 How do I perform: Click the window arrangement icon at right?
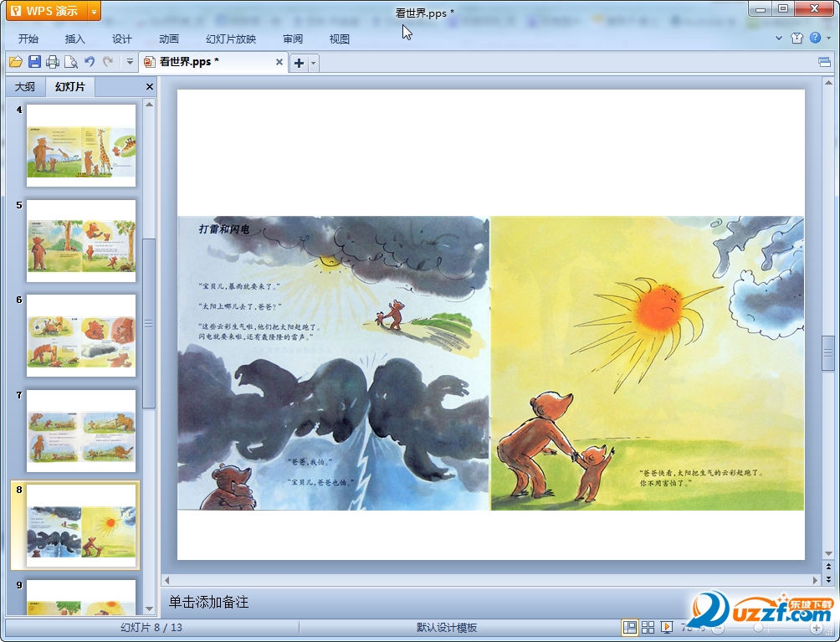pos(824,63)
